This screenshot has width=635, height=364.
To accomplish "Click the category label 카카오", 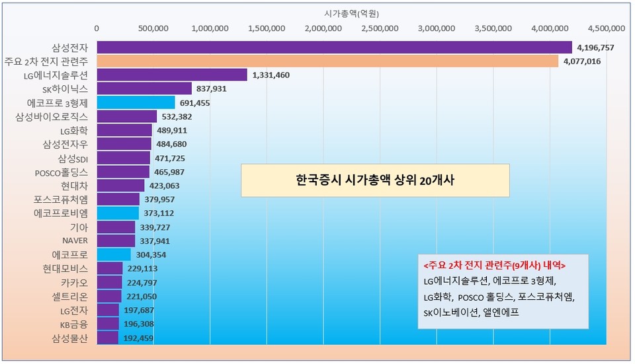I will [x=75, y=283].
